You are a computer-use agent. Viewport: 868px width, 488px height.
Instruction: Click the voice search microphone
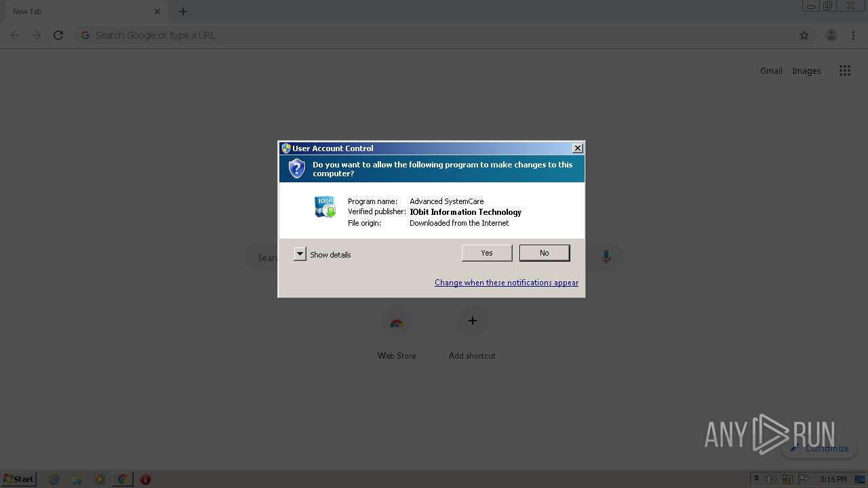click(606, 257)
